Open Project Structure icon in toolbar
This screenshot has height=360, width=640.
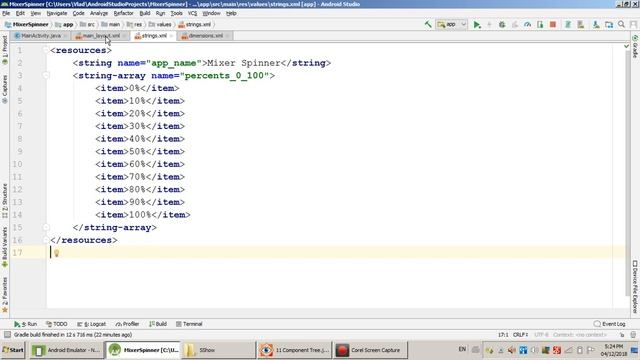tap(609, 24)
